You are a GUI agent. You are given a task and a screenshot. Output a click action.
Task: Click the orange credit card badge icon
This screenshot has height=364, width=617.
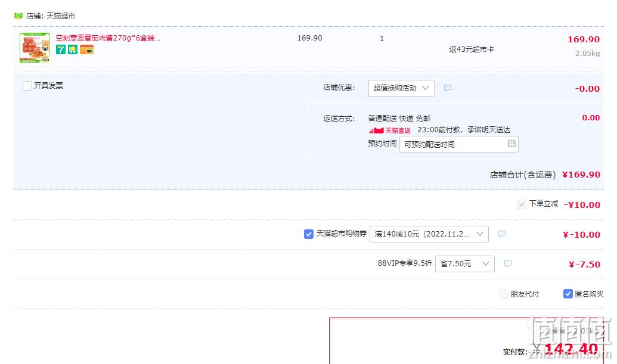pos(86,49)
